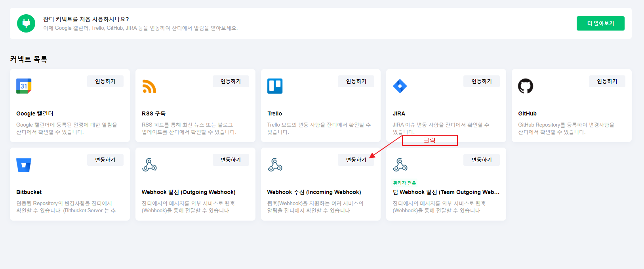Viewport: 644px width, 269px height.
Task: Click 연동하기 on the Bitbucket card
Action: [x=105, y=160]
